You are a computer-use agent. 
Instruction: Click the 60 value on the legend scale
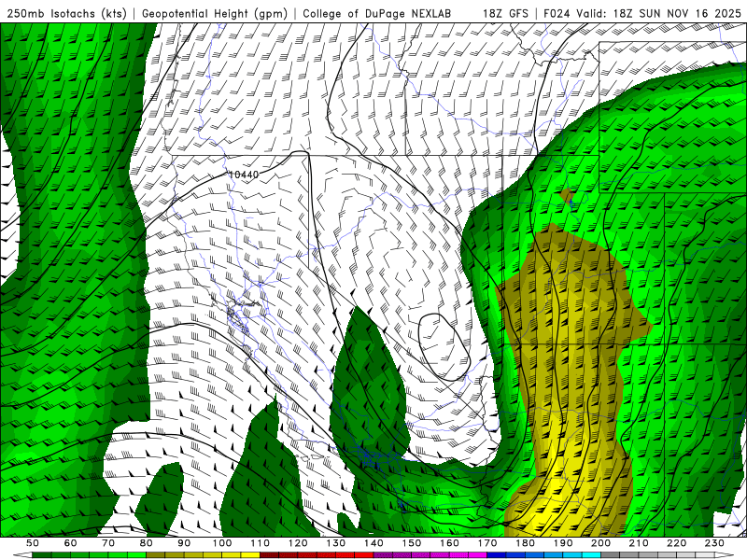point(71,543)
